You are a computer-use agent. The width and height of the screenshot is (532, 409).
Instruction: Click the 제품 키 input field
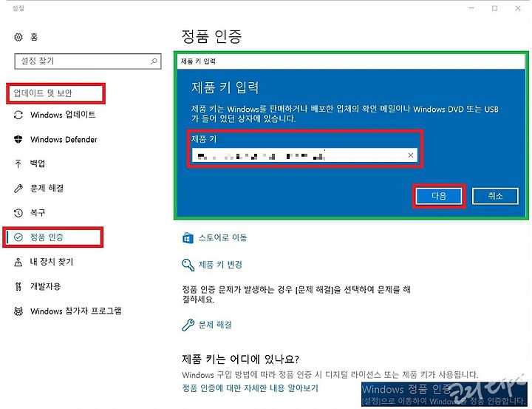[304, 155]
